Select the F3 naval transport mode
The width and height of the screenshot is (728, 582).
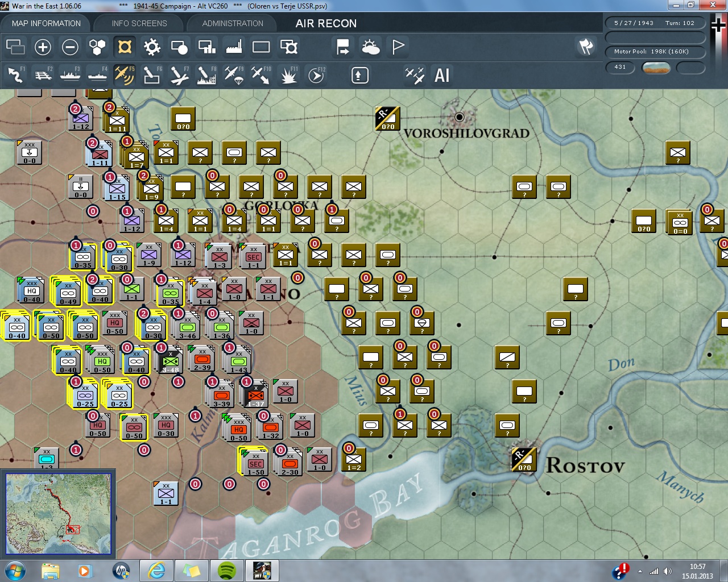click(70, 75)
